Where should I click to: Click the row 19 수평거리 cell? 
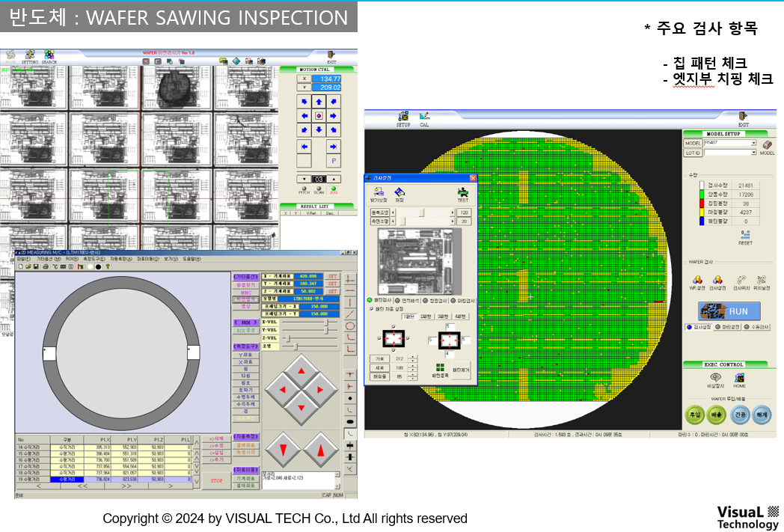tap(67, 480)
